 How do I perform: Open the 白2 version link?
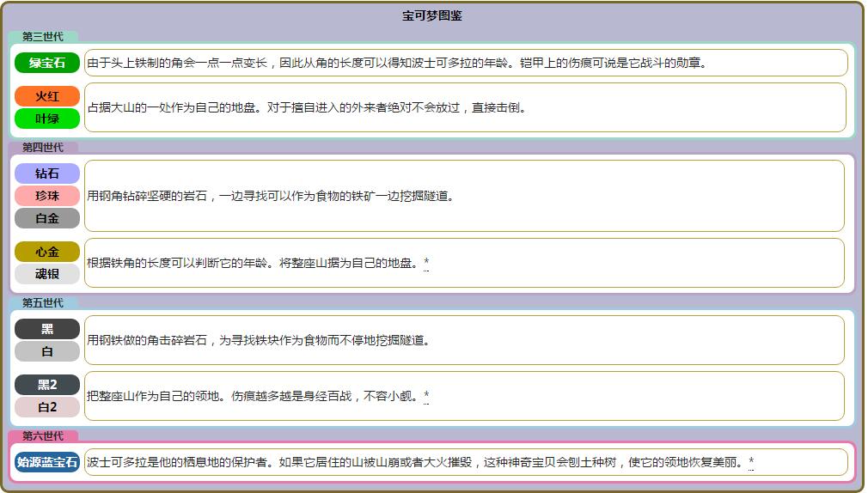pyautogui.click(x=47, y=407)
